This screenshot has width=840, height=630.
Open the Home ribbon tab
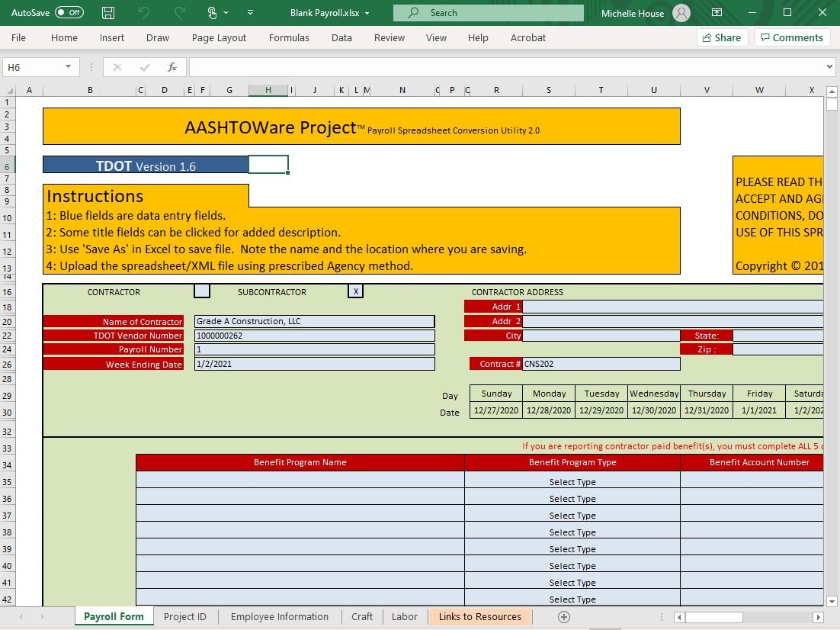tap(64, 37)
